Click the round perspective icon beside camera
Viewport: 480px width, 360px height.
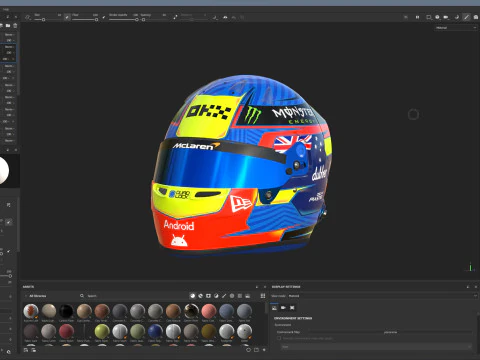[437, 17]
